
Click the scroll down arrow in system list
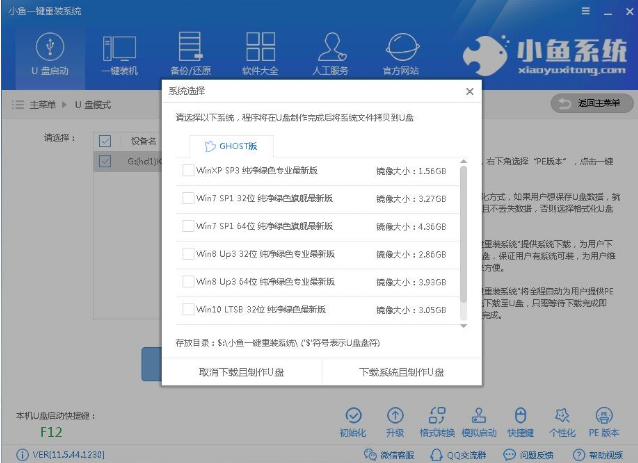pyautogui.click(x=463, y=324)
